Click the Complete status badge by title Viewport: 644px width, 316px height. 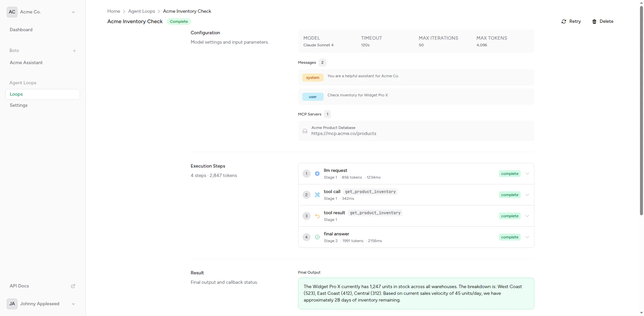coord(179,21)
